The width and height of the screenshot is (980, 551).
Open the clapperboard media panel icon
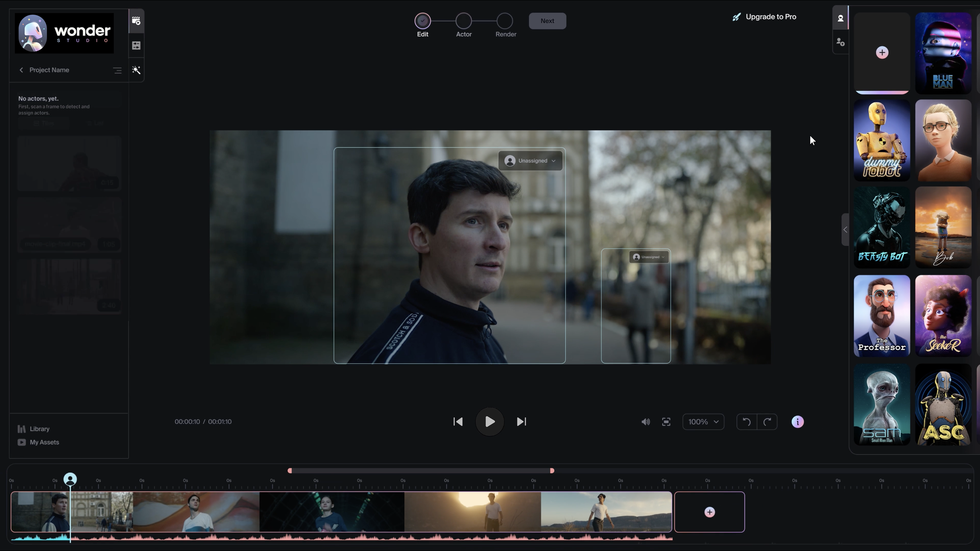coord(136,21)
